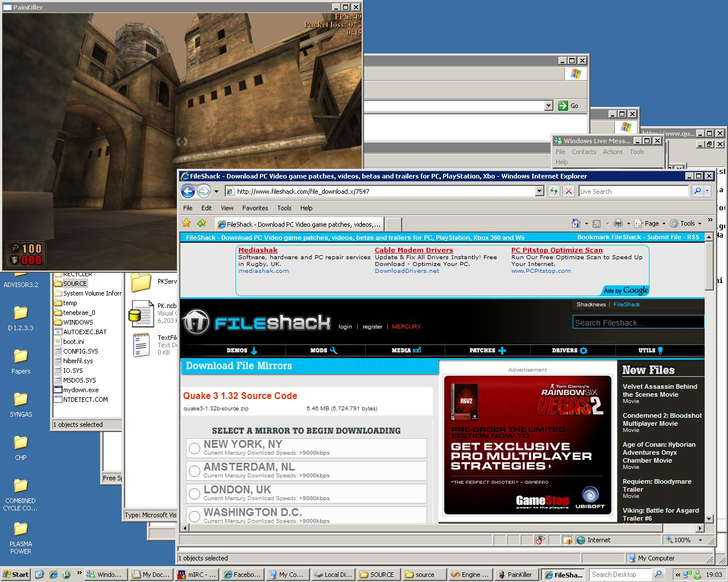Screen dimensions: 728x582
Task: Open the MEDIA category on FileShack
Action: point(406,350)
